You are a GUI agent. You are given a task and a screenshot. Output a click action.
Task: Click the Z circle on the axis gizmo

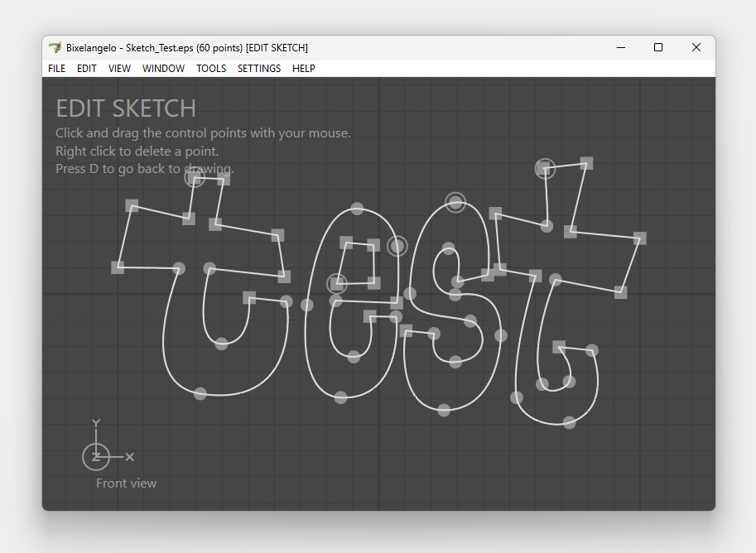(x=96, y=456)
